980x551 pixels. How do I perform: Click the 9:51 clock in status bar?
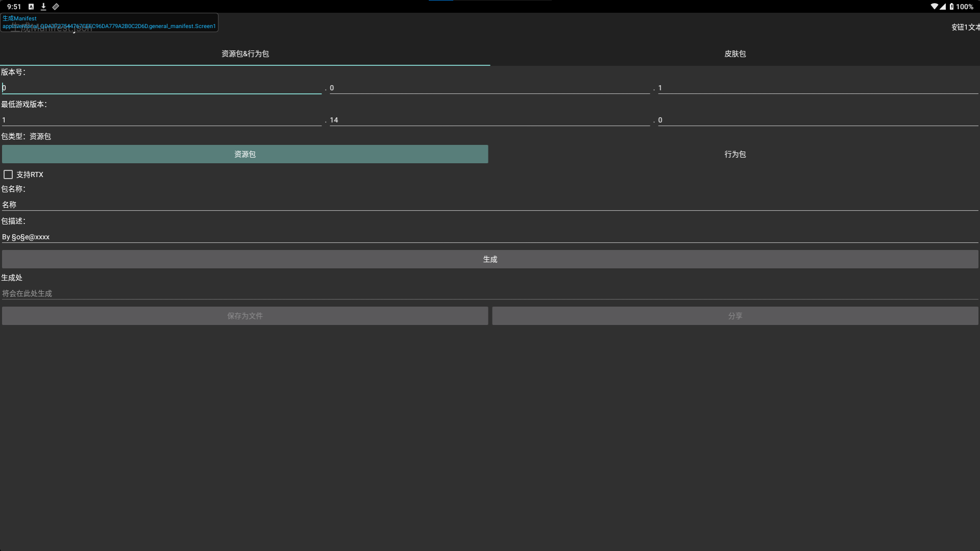(x=14, y=7)
